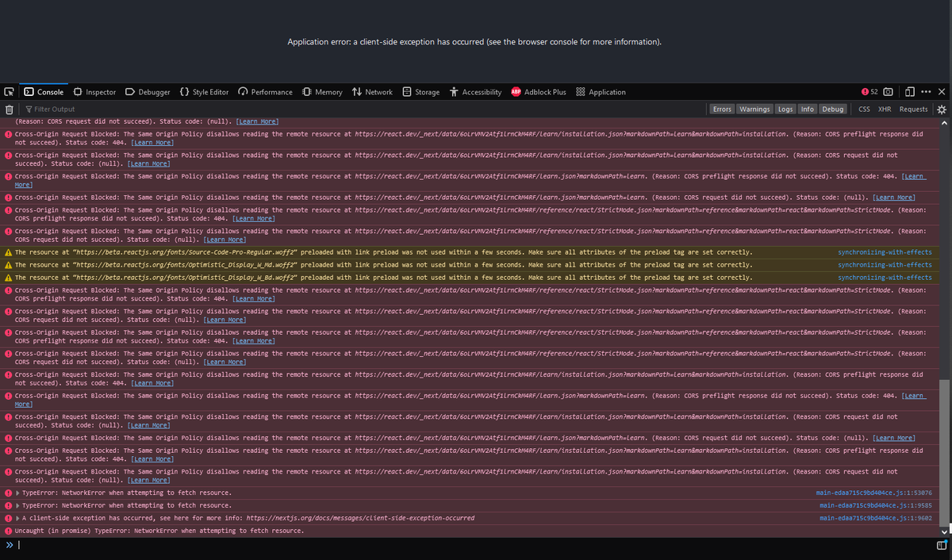Toggle the Debug filter button

pyautogui.click(x=833, y=109)
